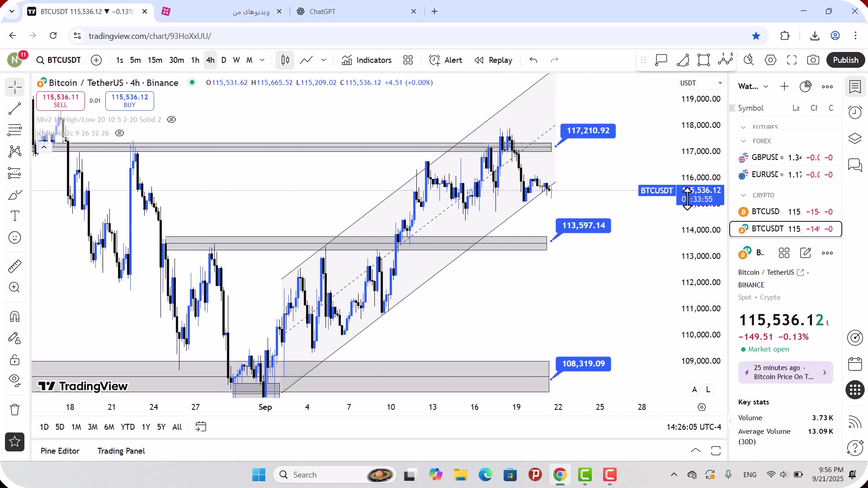Screen dimensions: 868x488
Task: Open the Bitcoin news headline card
Action: (x=785, y=372)
